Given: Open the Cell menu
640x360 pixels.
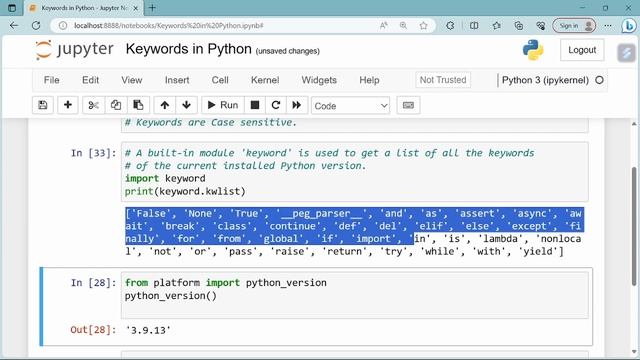Looking at the screenshot, I should tap(220, 80).
